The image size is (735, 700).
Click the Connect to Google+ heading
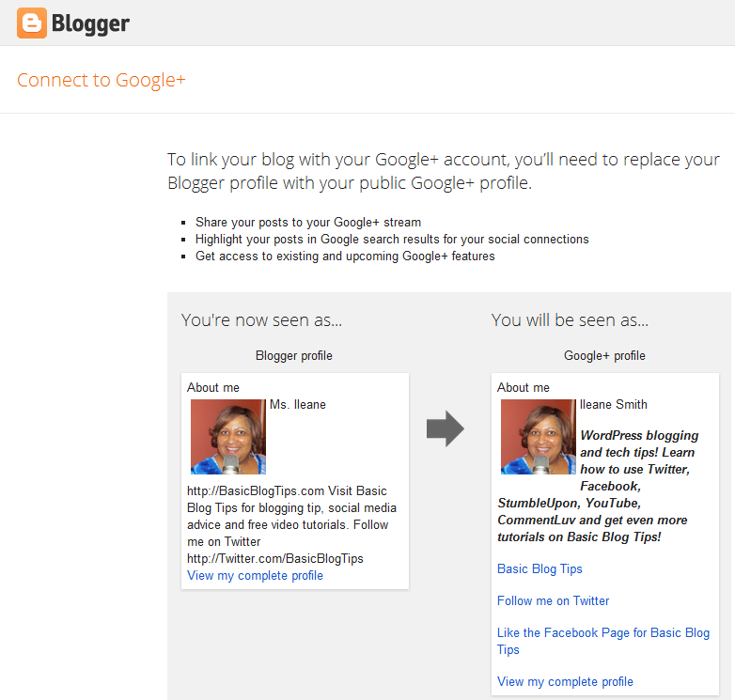point(102,80)
